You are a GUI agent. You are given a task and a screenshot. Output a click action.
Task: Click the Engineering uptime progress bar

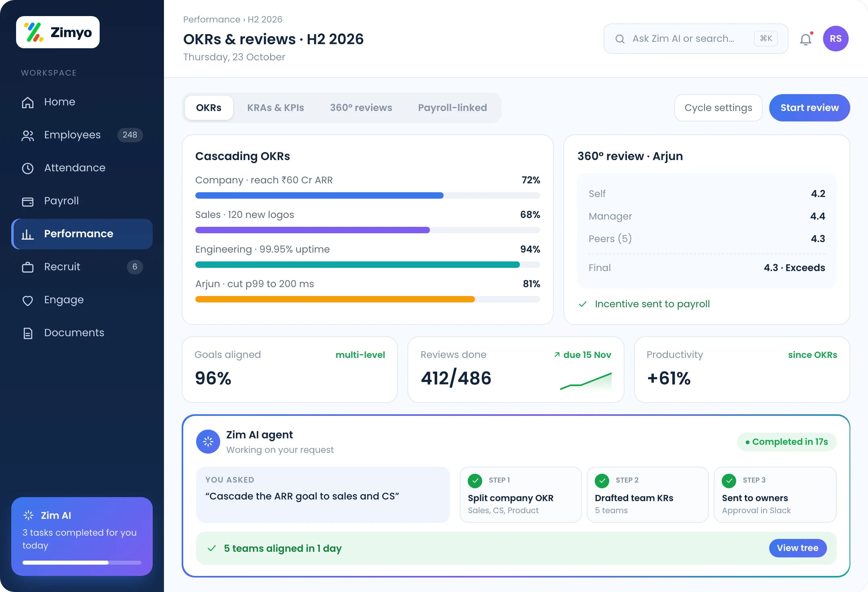coord(368,265)
